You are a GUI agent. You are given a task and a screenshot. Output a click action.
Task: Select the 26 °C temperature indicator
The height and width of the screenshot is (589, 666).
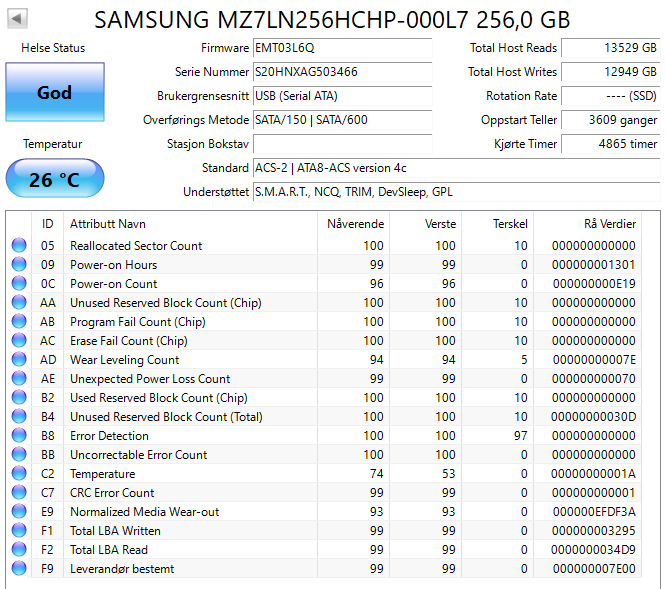(x=55, y=178)
